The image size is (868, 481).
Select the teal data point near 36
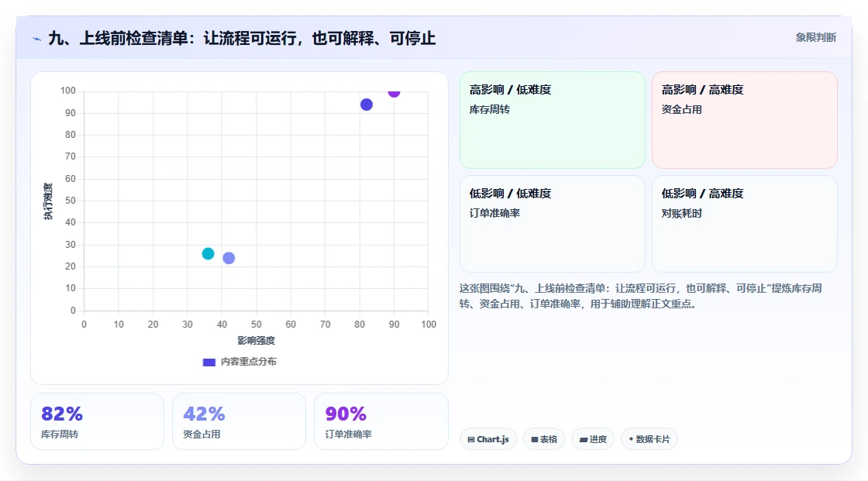(208, 253)
